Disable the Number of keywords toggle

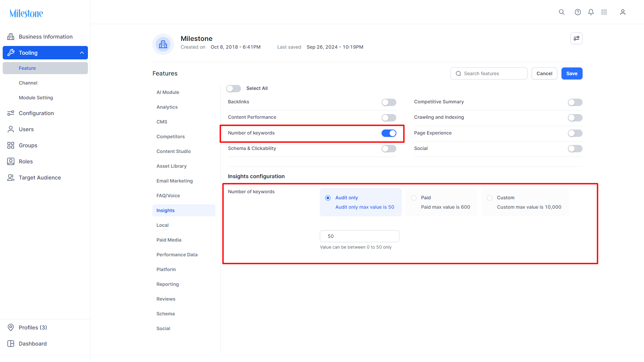tap(389, 133)
